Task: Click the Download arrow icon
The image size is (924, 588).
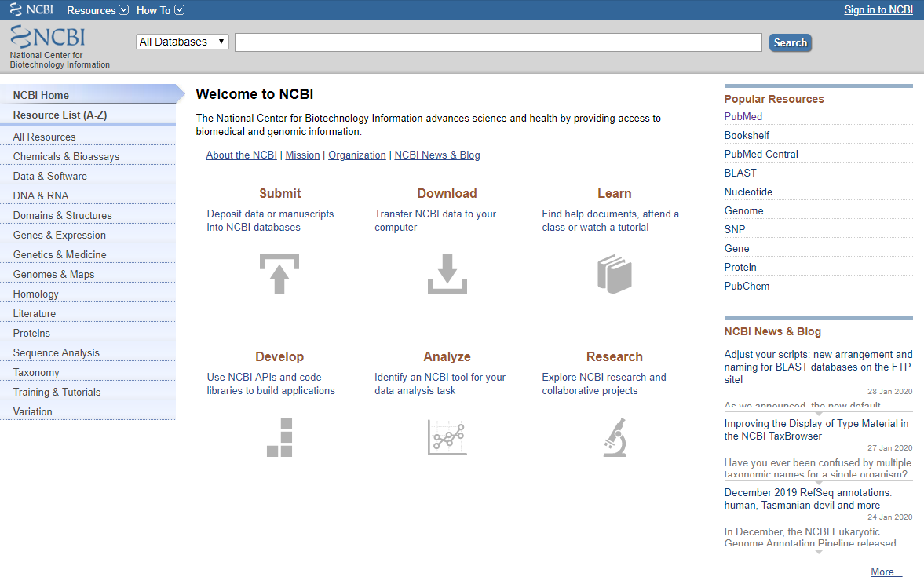Action: pos(447,274)
